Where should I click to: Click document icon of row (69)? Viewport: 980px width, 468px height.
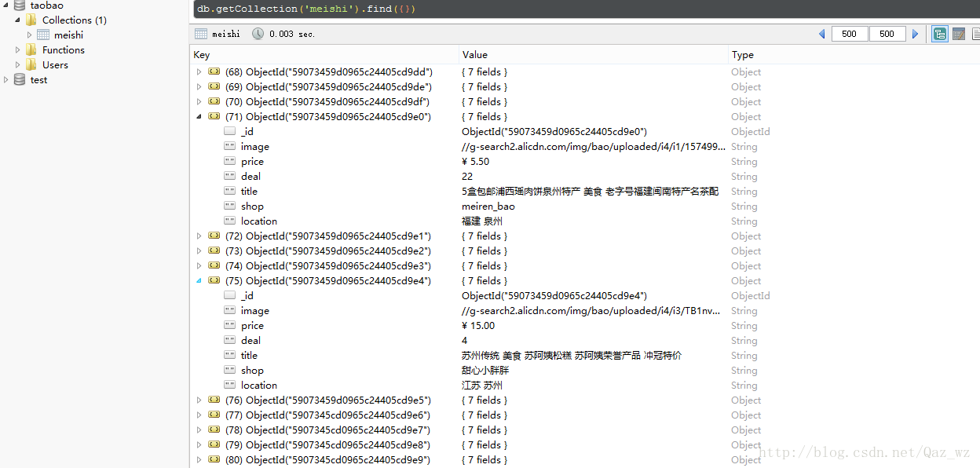[x=214, y=86]
